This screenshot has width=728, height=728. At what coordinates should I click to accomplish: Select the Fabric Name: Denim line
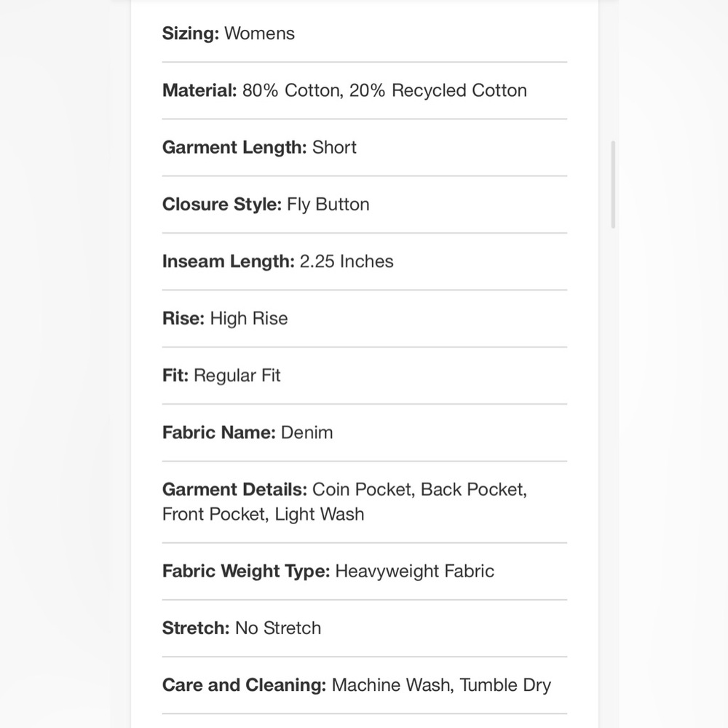coord(365,432)
